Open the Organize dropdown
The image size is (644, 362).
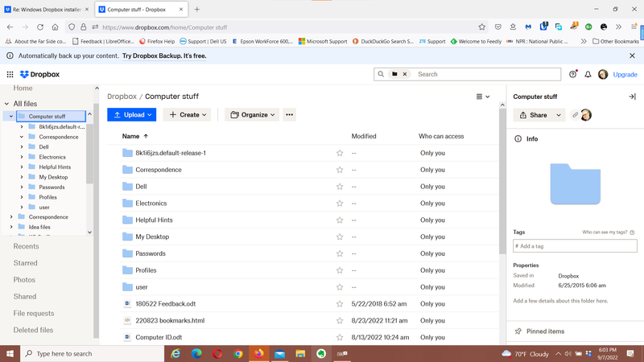click(x=252, y=115)
